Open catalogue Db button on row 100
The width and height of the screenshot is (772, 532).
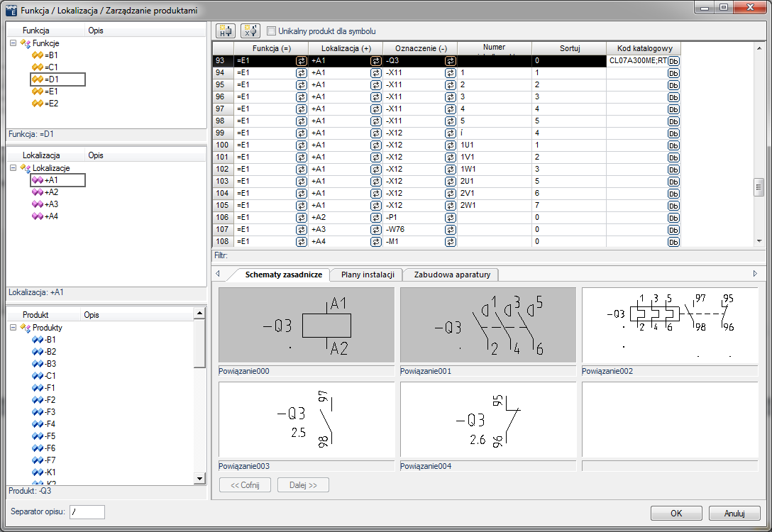[x=673, y=145]
